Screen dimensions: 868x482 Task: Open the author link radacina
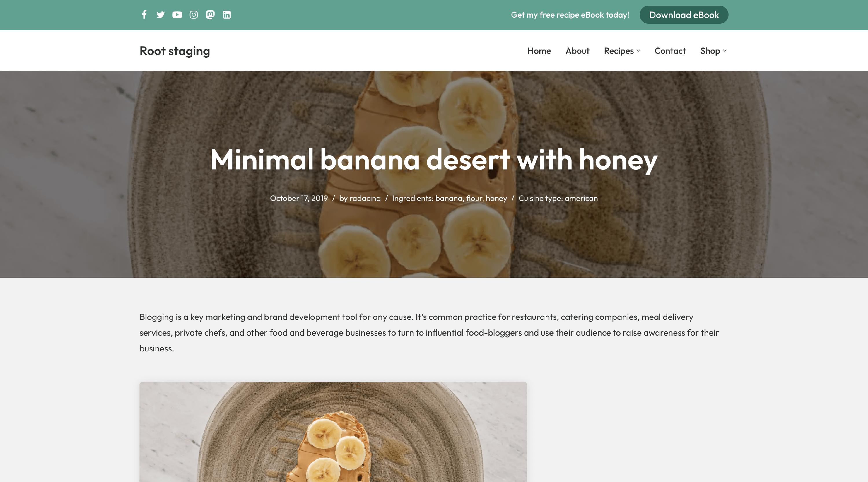pos(365,198)
